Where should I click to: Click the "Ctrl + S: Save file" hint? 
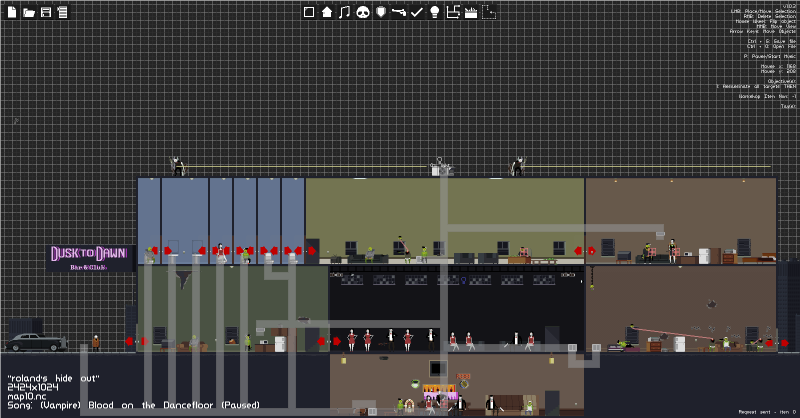(771, 41)
